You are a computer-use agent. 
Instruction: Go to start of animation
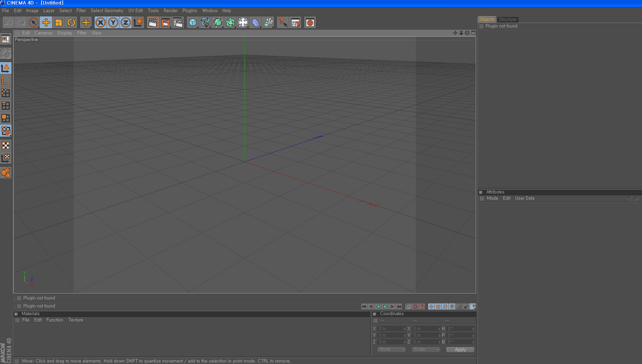click(x=364, y=306)
